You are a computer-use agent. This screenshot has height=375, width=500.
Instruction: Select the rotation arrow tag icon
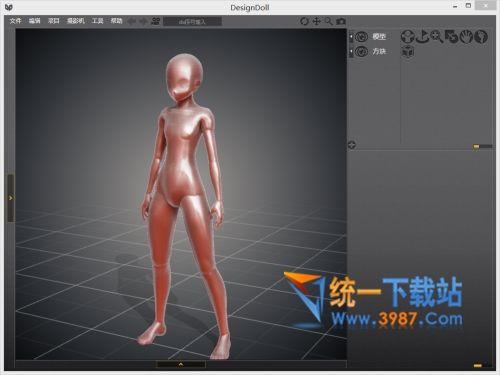tap(422, 37)
